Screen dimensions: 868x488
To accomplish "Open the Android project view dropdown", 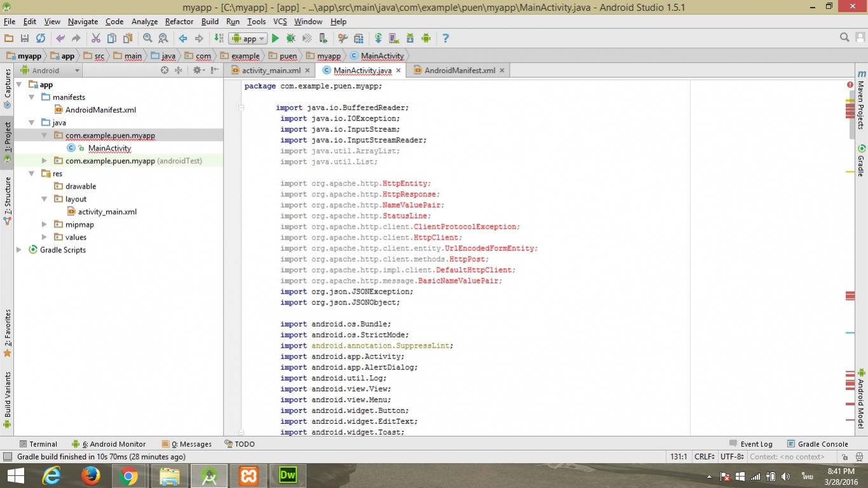I will (50, 71).
